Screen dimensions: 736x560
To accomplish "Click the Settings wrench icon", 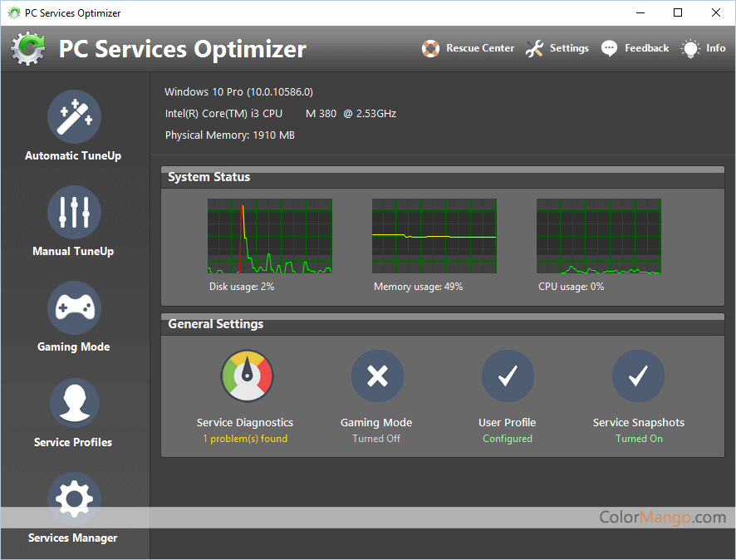I will point(534,48).
